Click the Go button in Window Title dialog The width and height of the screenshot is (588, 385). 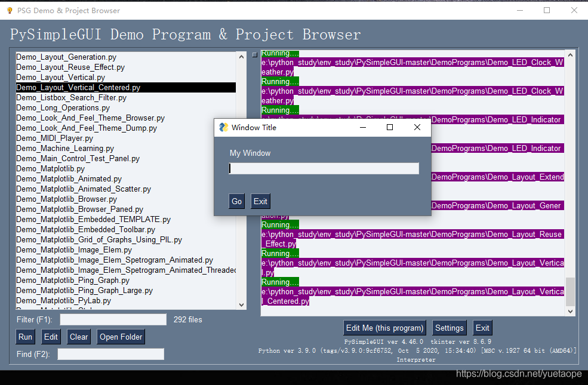236,201
